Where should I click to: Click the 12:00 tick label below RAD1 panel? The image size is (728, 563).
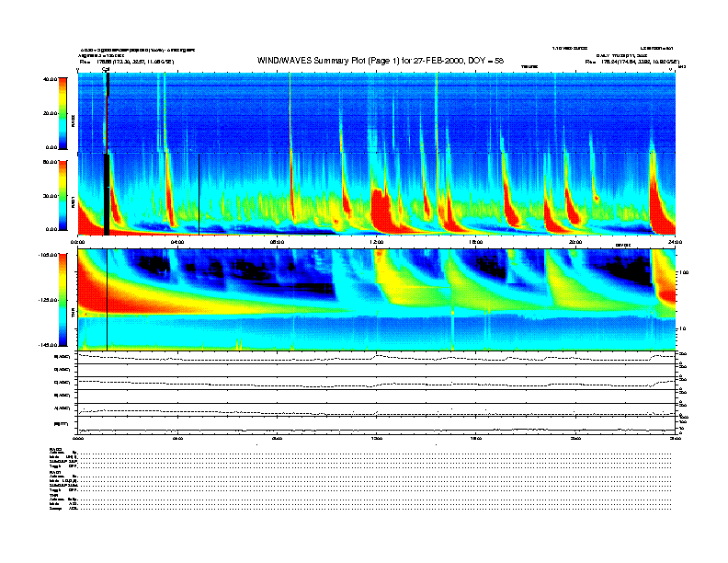pyautogui.click(x=377, y=242)
